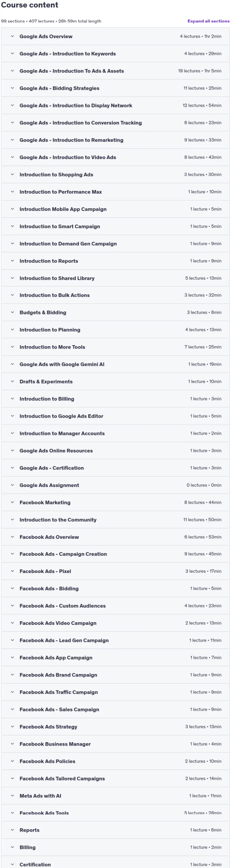The image size is (231, 868).
Task: Click chevron icon for Performance Max section
Action: tap(12, 192)
